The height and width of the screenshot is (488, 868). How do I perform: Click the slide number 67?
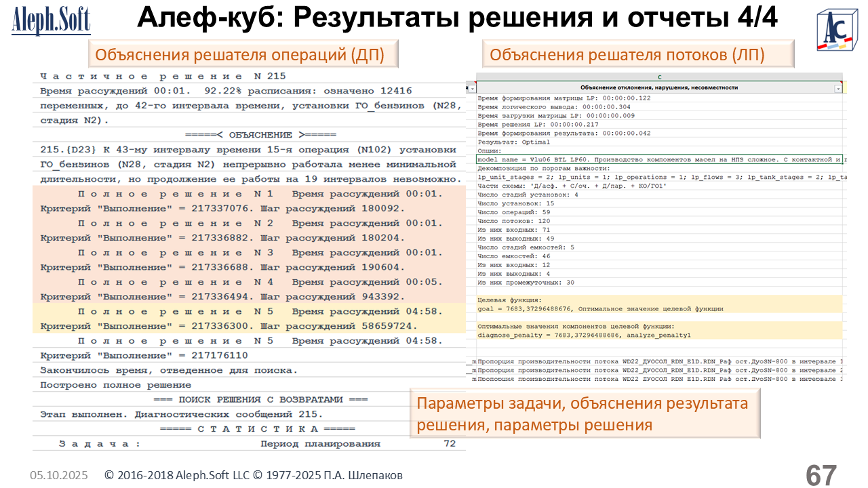point(821,475)
